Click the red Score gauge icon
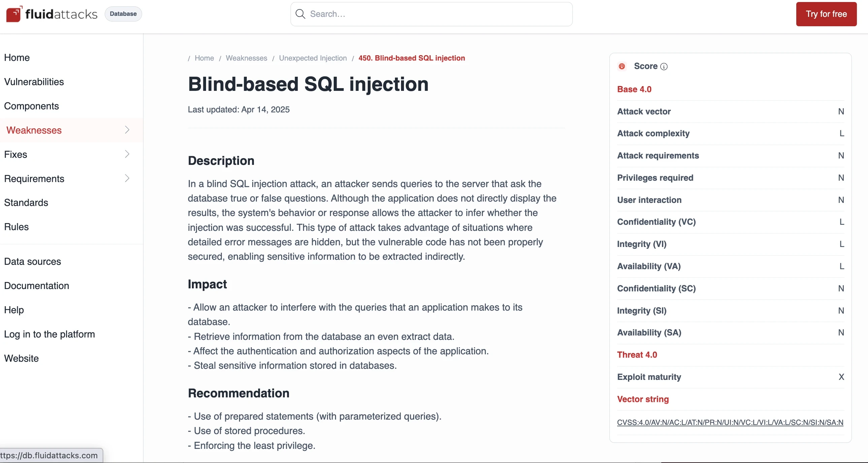Image resolution: width=868 pixels, height=463 pixels. click(x=622, y=66)
